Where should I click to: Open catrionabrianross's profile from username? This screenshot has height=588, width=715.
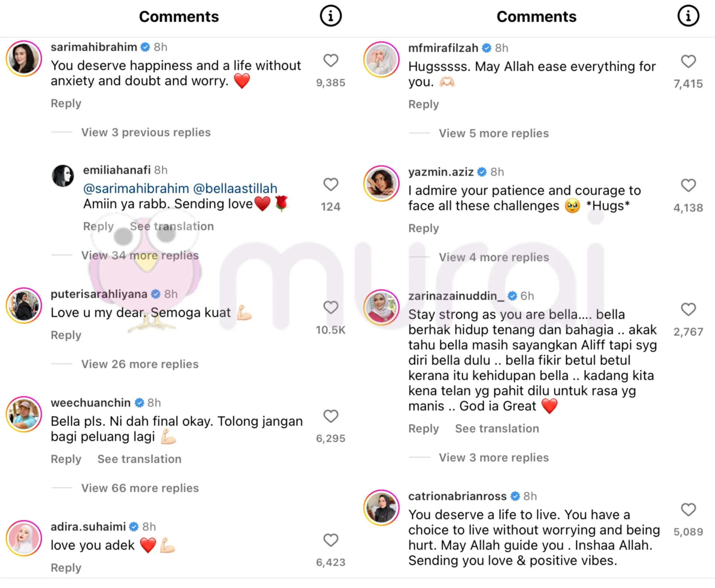coord(457,496)
